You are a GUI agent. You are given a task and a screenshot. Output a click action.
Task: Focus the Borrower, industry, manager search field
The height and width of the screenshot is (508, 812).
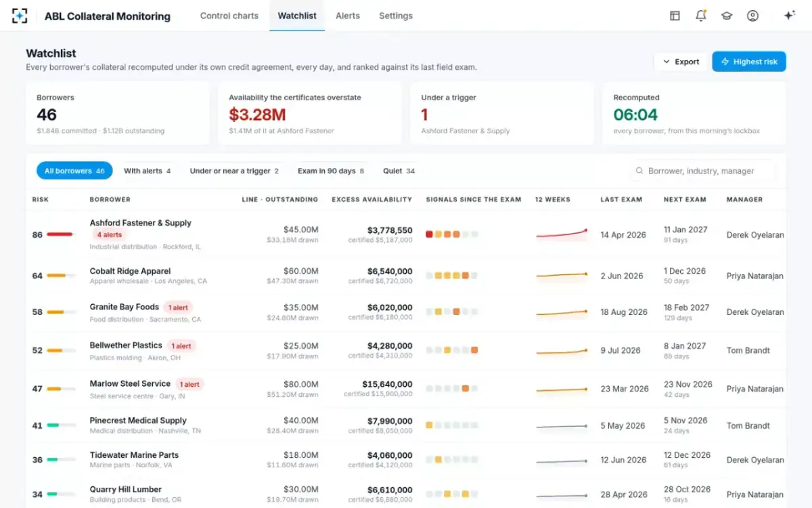click(x=702, y=171)
